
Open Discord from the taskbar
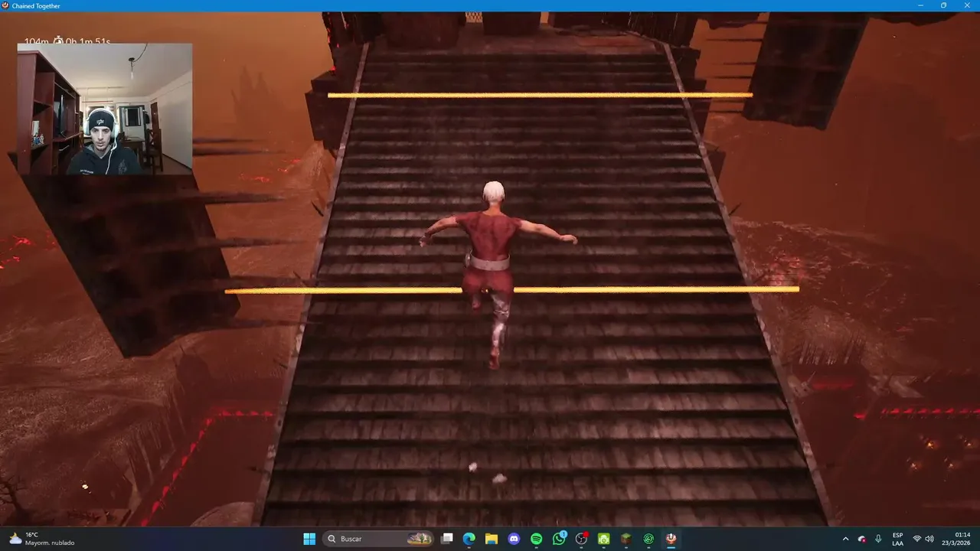(x=514, y=539)
